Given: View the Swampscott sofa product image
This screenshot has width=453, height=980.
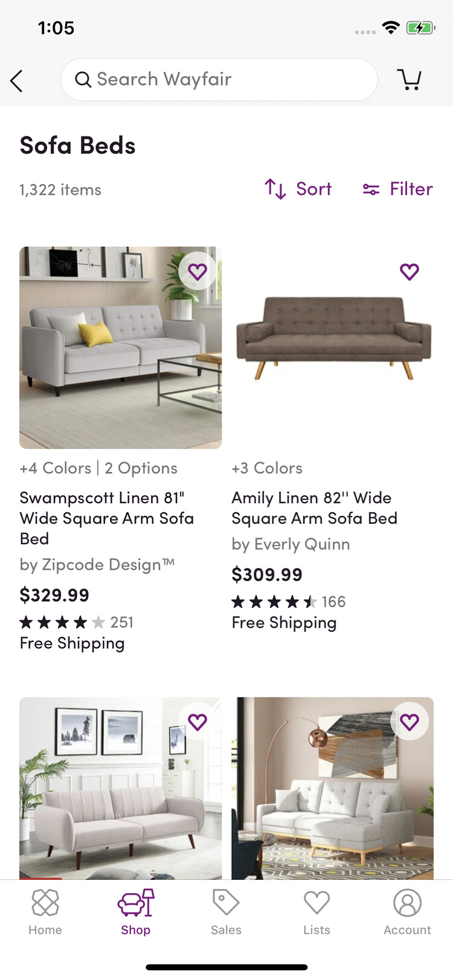Looking at the screenshot, I should [x=120, y=348].
